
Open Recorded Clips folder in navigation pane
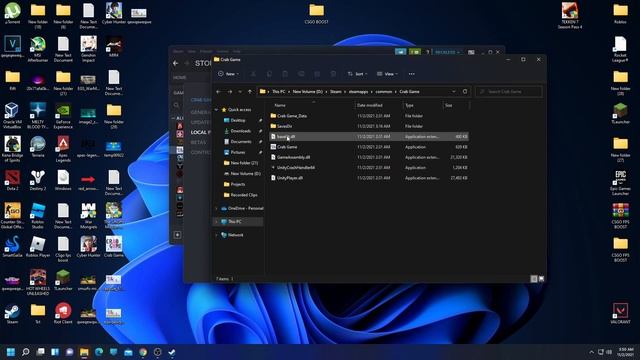[243, 195]
